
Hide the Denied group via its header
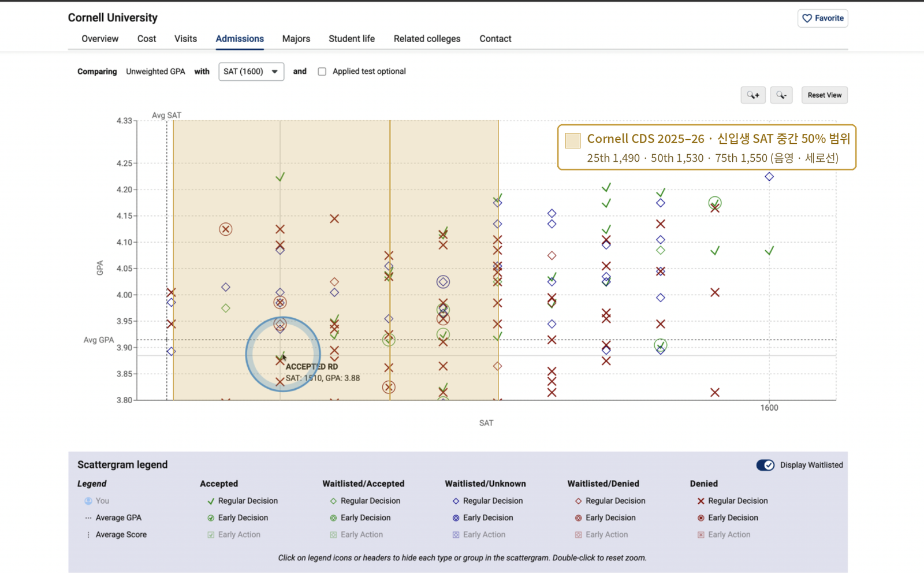(x=703, y=484)
